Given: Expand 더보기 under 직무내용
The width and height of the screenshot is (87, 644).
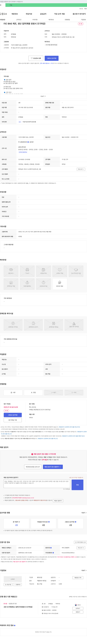Looking at the screenshot, I should (x=43, y=96).
